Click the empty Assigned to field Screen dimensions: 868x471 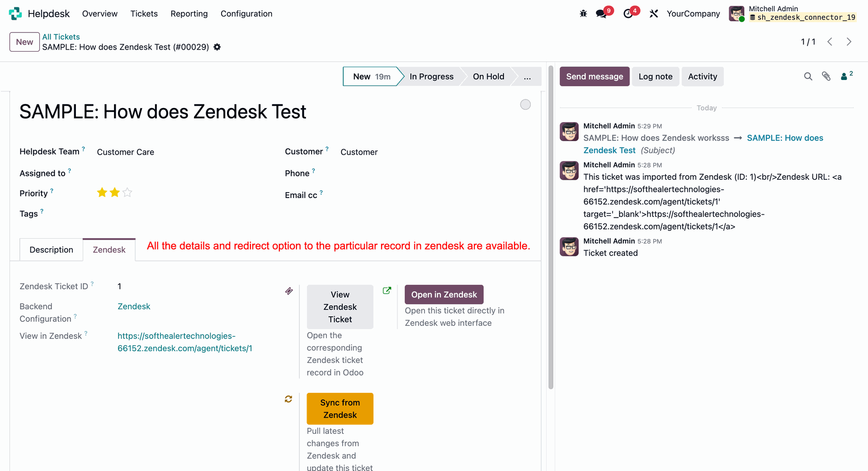[181, 173]
